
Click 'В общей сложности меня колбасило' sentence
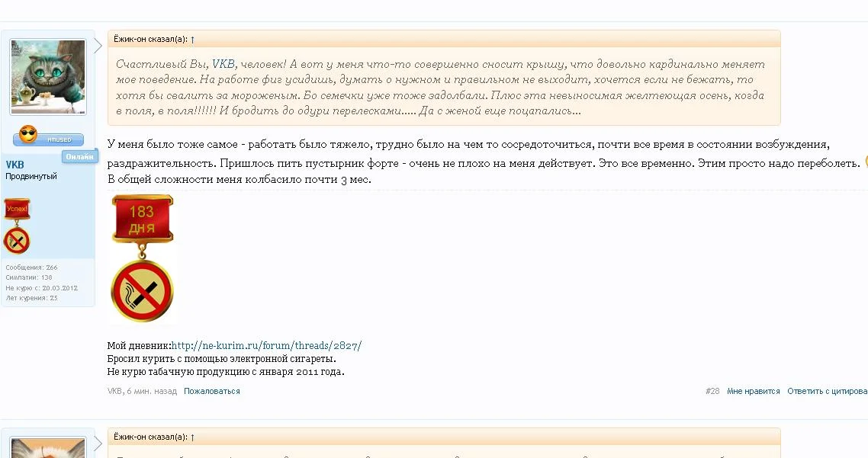[x=240, y=179]
